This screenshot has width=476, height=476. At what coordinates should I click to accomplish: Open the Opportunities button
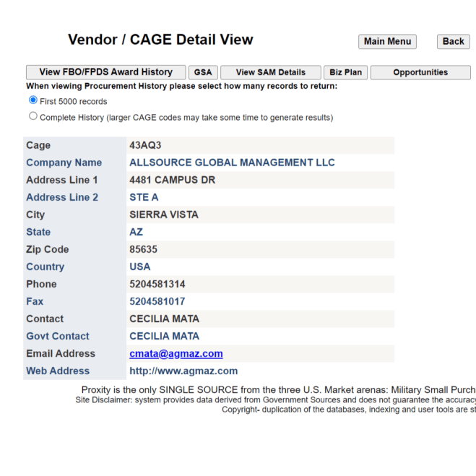[x=420, y=72]
